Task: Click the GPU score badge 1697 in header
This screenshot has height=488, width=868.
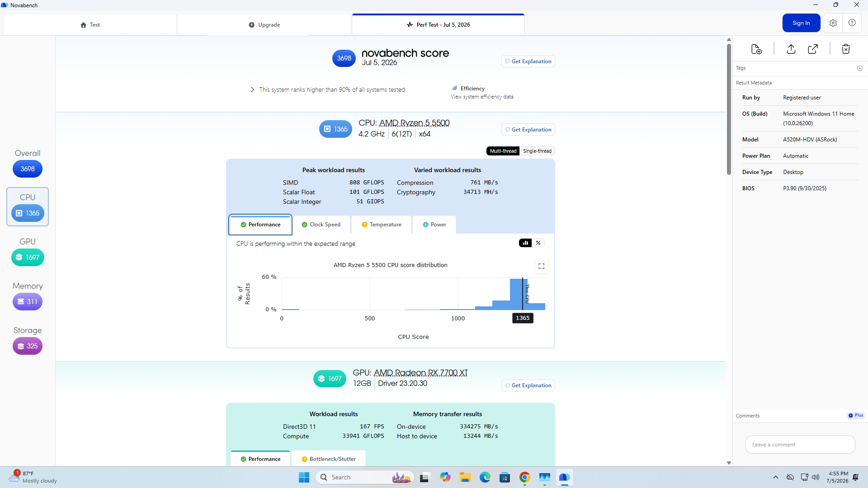Action: (330, 379)
